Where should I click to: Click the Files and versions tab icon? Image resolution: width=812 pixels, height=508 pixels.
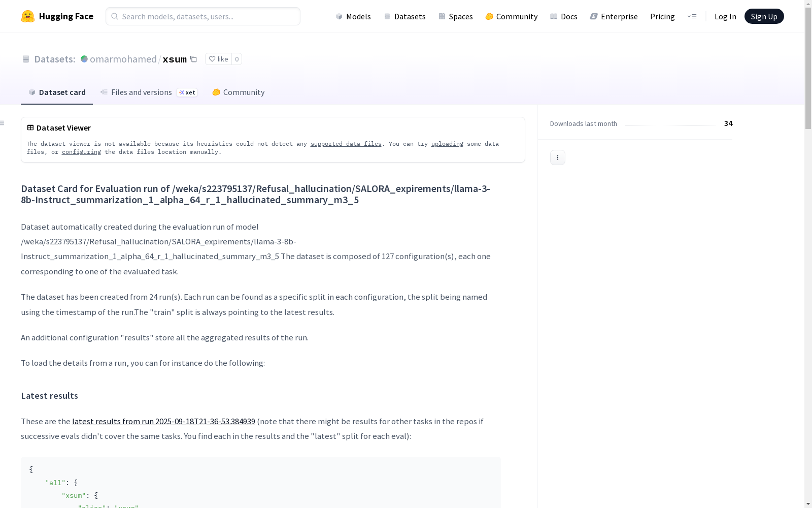coord(104,92)
